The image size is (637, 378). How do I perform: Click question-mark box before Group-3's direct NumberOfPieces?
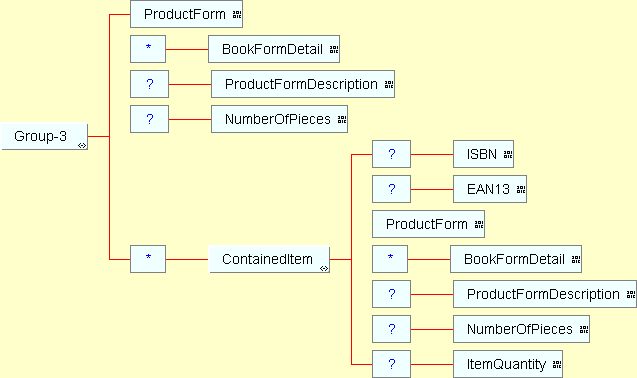(x=150, y=119)
